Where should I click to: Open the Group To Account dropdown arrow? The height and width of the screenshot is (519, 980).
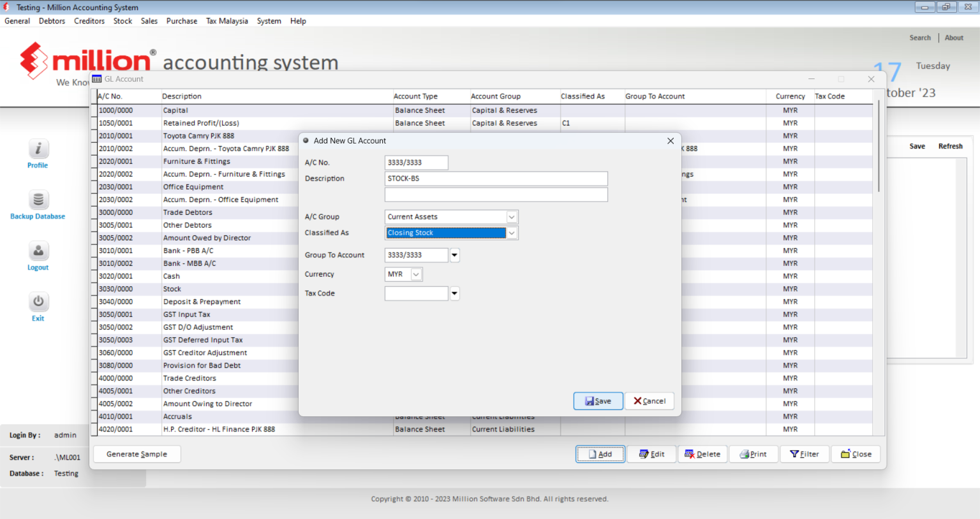454,255
